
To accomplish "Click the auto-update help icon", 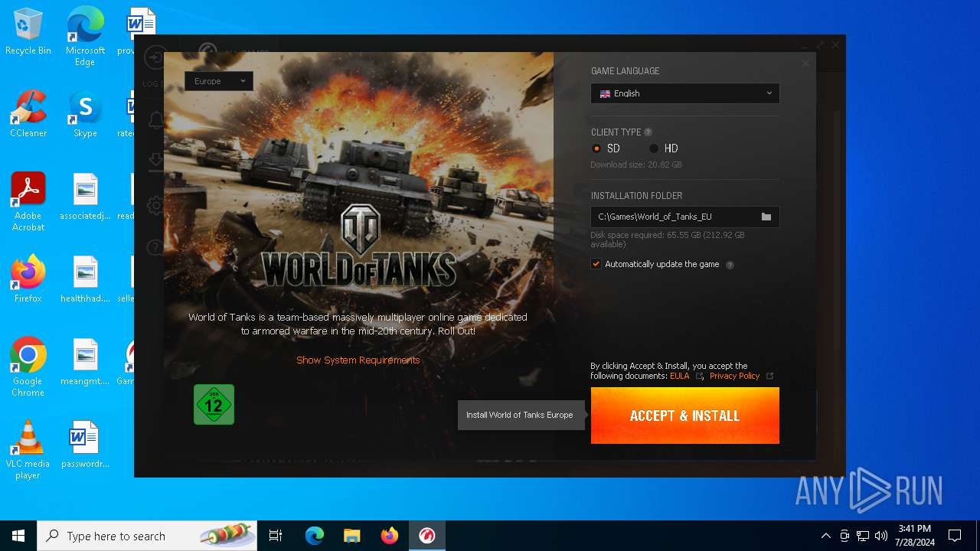I will 730,265.
